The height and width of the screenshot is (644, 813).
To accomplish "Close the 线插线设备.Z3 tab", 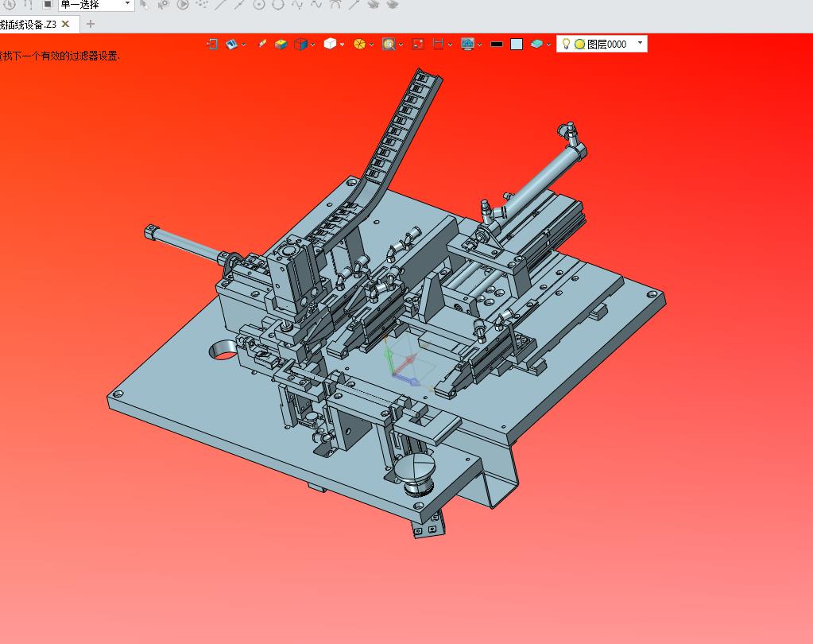I will (x=65, y=24).
